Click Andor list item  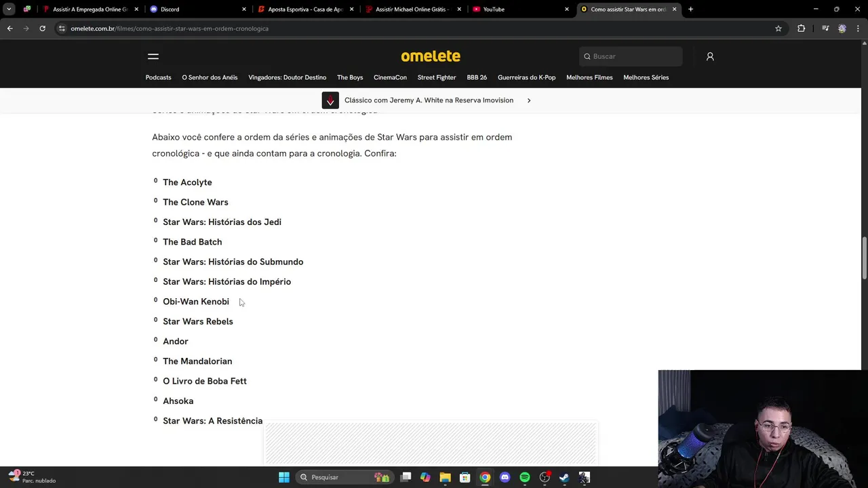pos(176,341)
